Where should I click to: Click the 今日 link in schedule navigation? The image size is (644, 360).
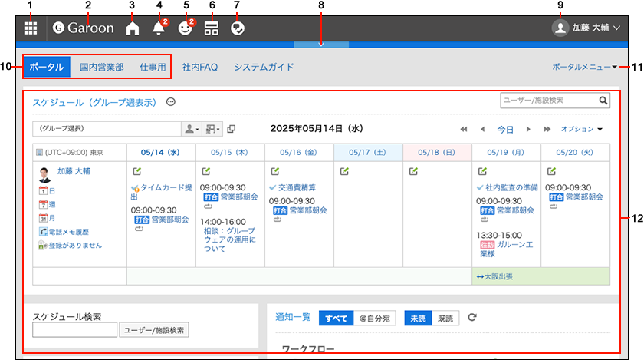tap(505, 129)
